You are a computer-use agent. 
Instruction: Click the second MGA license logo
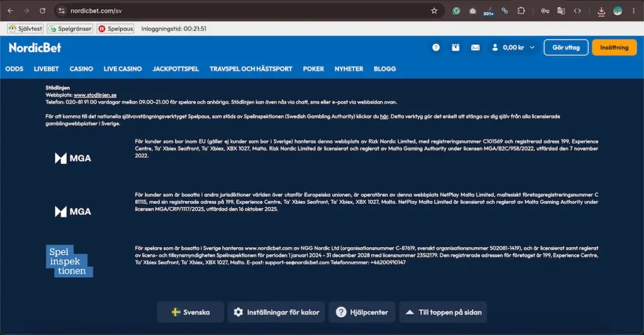point(73,211)
